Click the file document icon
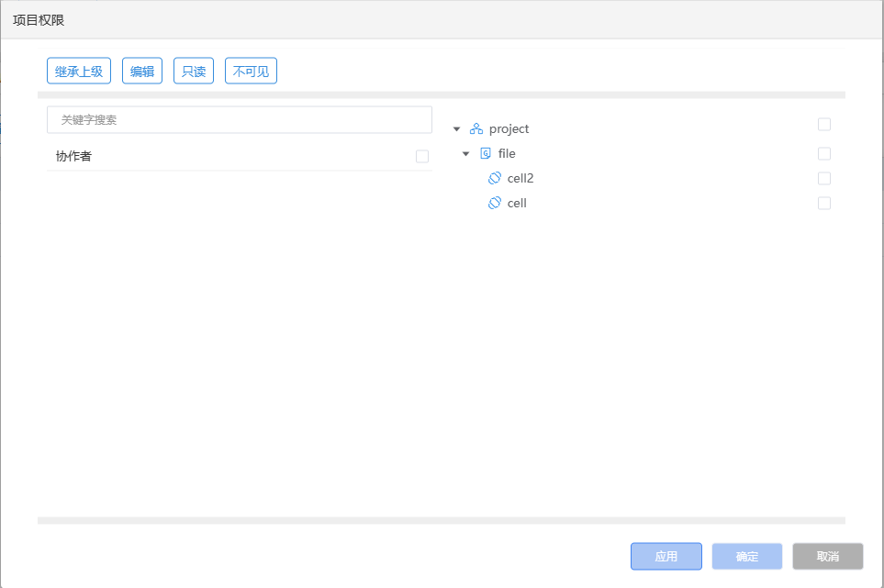 pyautogui.click(x=486, y=153)
